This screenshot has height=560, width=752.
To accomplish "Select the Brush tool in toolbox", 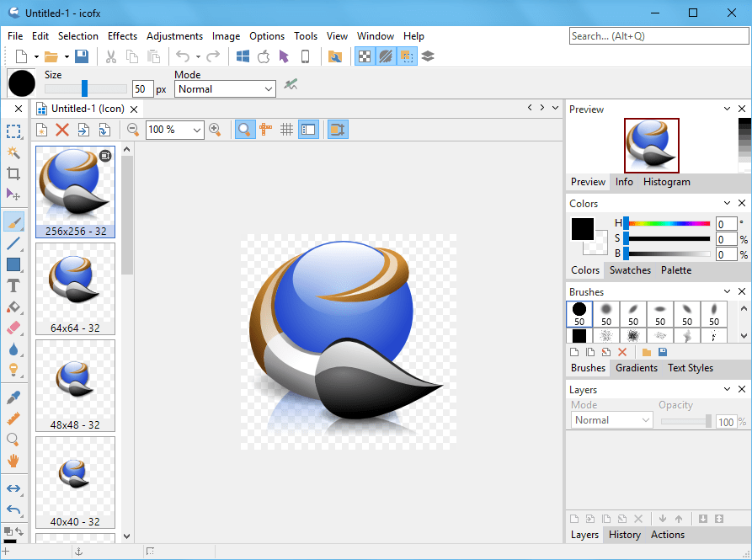I will (13, 222).
